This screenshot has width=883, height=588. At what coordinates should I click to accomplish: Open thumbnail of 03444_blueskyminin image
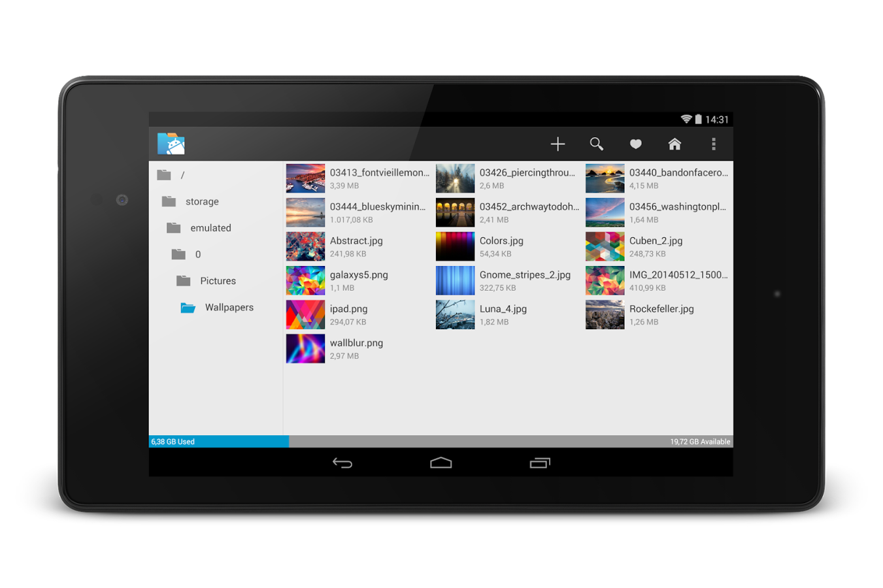[305, 212]
